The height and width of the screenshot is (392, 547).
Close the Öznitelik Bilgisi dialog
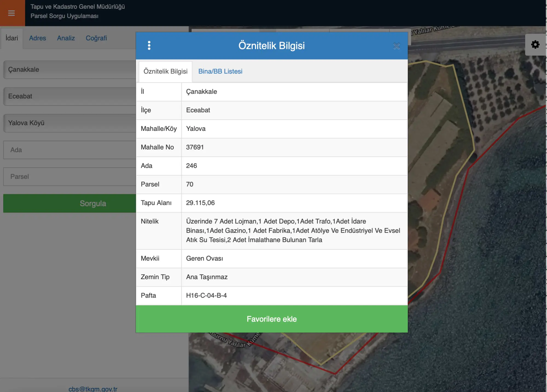click(x=396, y=46)
